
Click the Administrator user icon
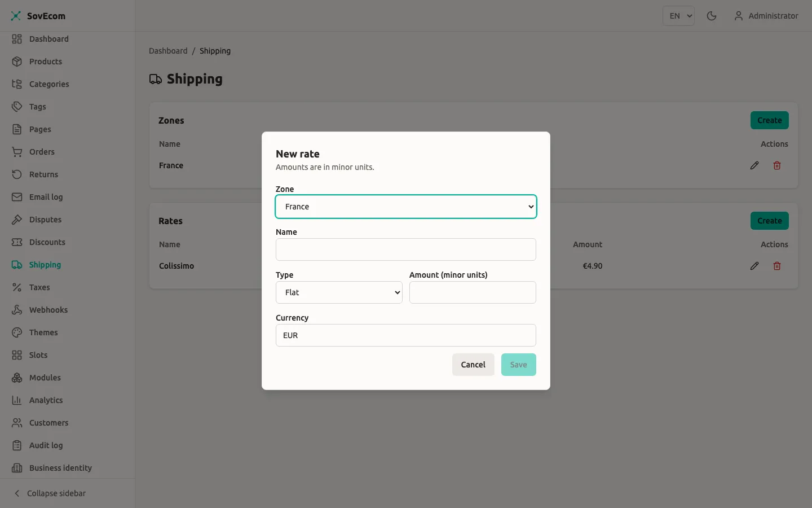pos(738,16)
